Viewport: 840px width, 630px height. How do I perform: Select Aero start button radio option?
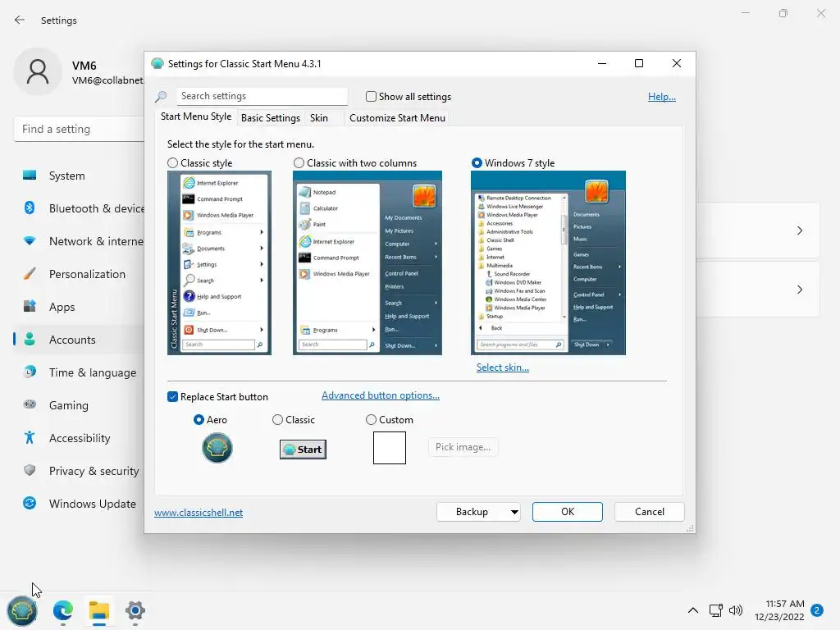point(199,419)
